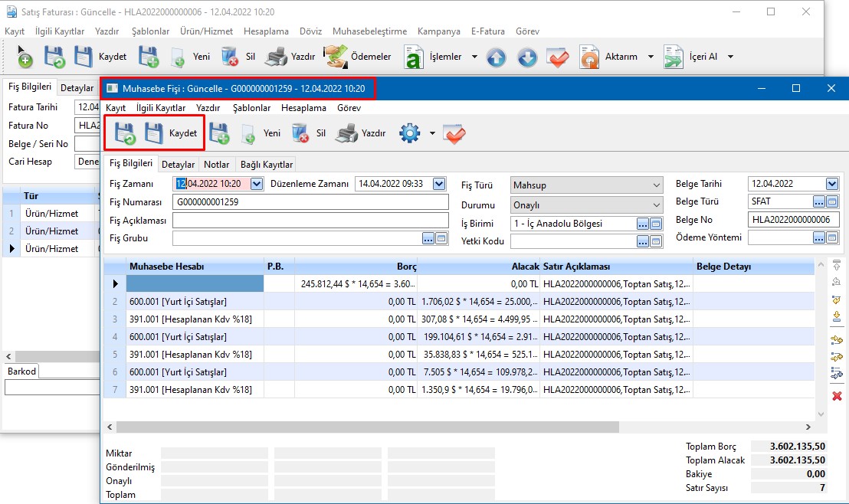This screenshot has height=504, width=849.
Task: Expand the İçeri Al dropdown arrow
Action: (730, 57)
